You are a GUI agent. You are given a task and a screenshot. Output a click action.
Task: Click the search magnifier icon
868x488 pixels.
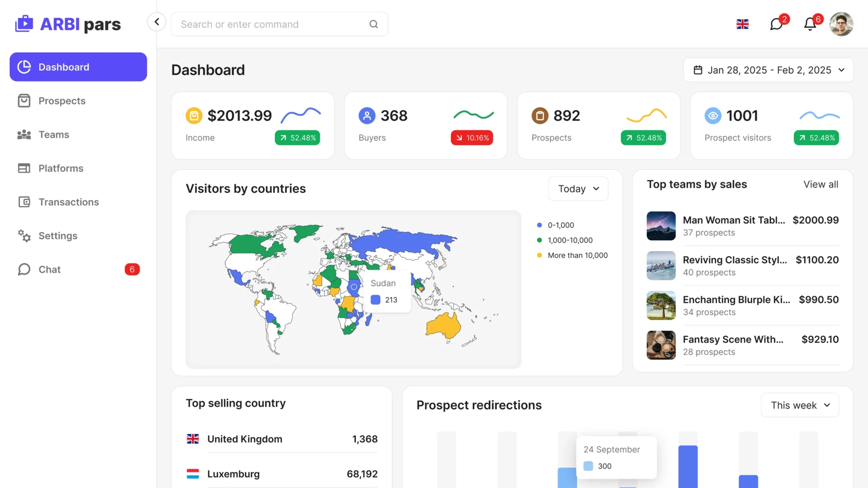[x=373, y=24]
